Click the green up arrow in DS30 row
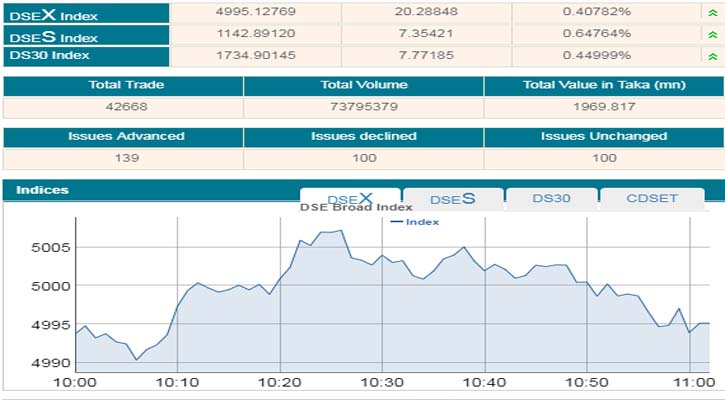Screen dimensions: 725x400 tap(712, 55)
